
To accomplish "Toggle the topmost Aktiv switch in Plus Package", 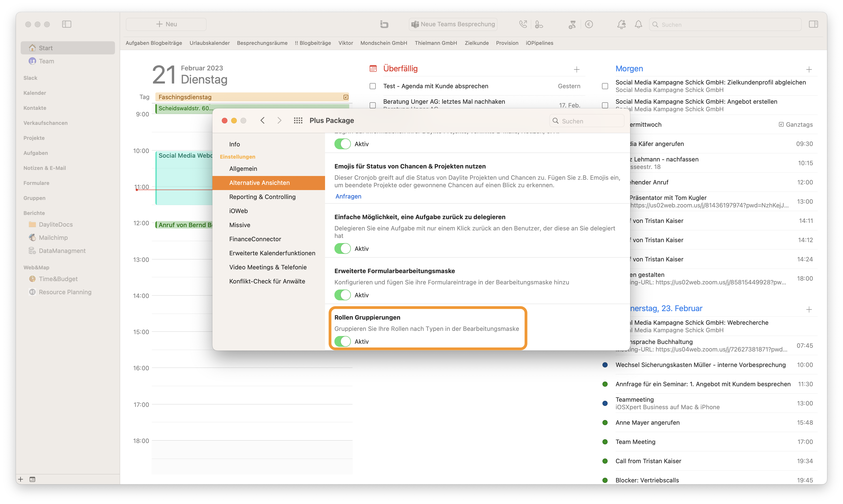I will (x=342, y=144).
